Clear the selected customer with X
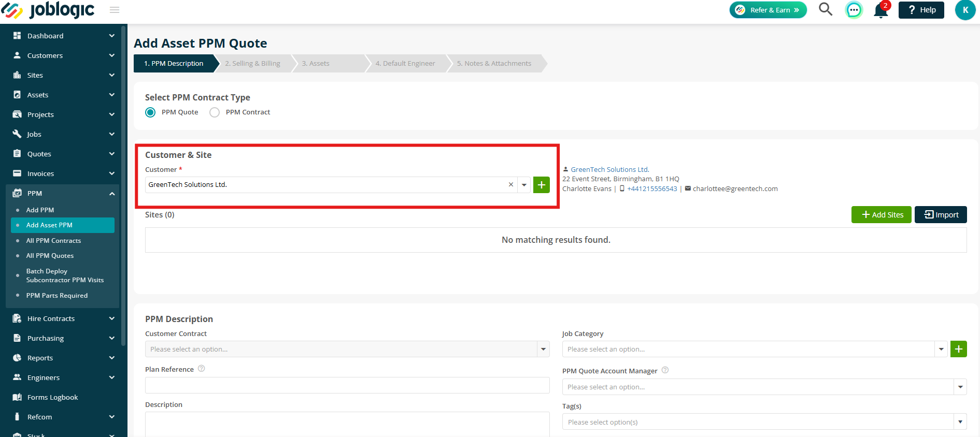 (511, 185)
